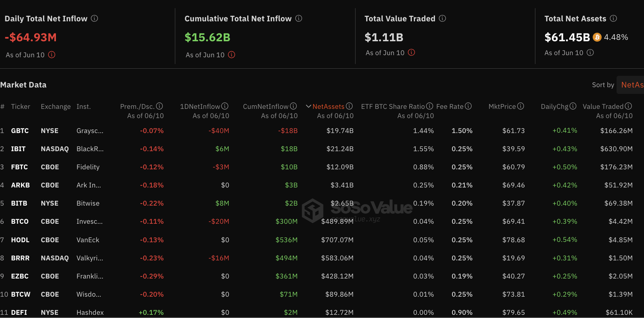Click info icon next to 1DNetInflow column

(225, 106)
